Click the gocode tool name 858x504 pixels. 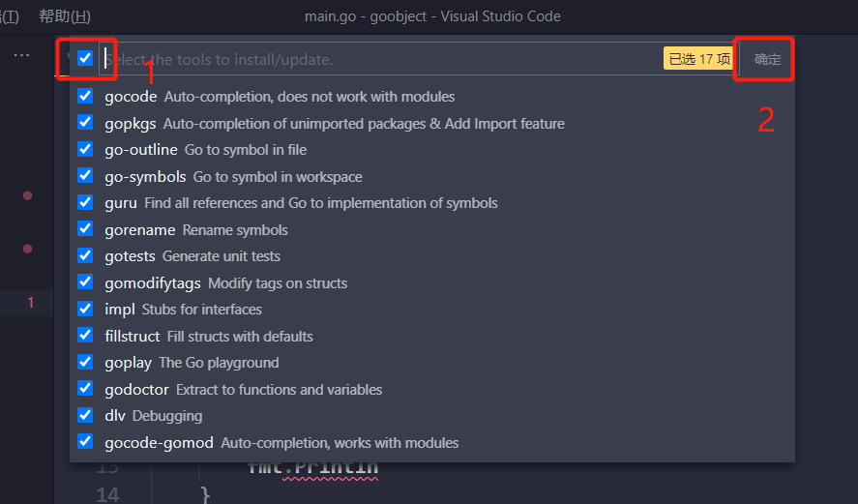tap(131, 97)
